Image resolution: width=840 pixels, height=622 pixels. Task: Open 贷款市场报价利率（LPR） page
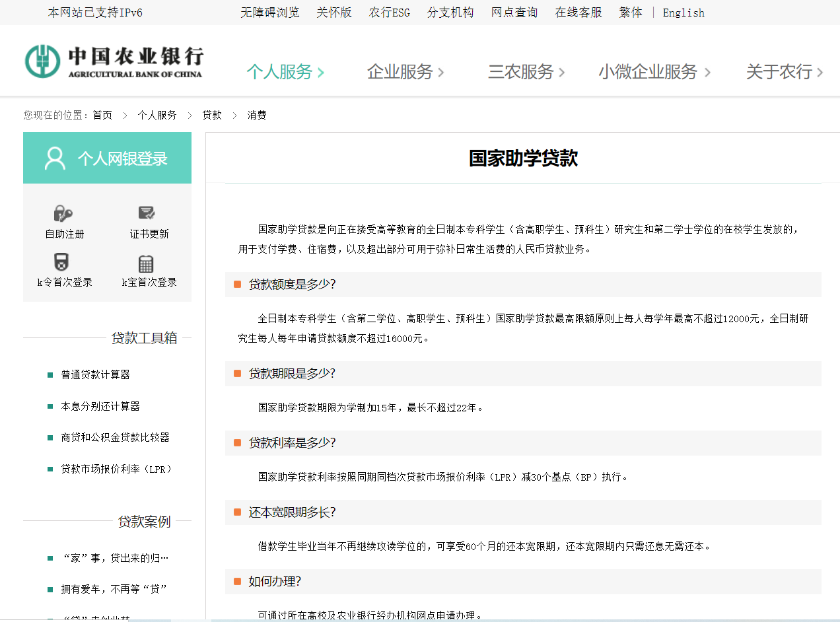click(x=118, y=469)
